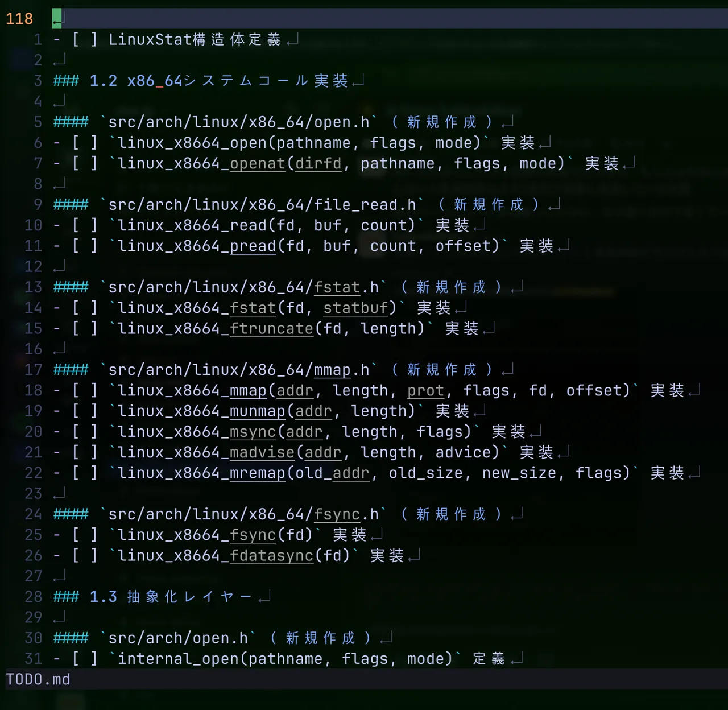
Task: Click the src/arch/linux/x86_64/open.h heading path
Action: [x=239, y=122]
